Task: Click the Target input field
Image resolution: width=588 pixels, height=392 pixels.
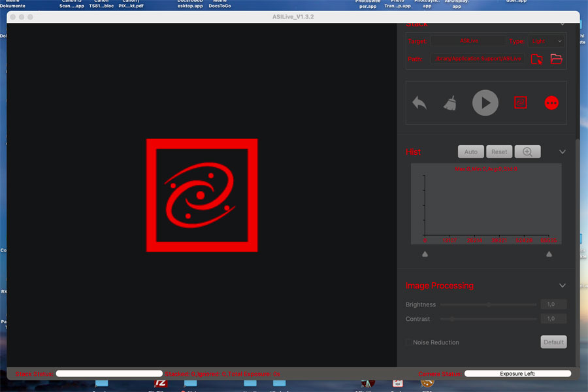Action: [468, 41]
